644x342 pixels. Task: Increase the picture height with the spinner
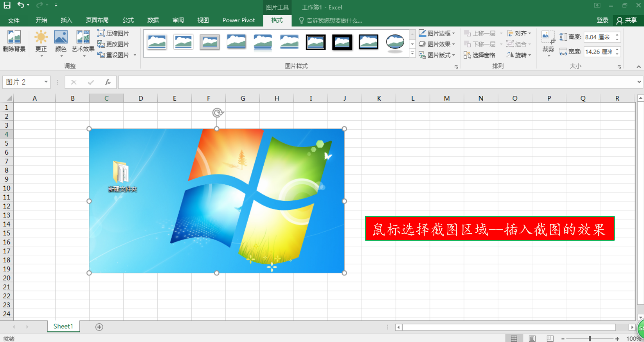click(x=617, y=35)
